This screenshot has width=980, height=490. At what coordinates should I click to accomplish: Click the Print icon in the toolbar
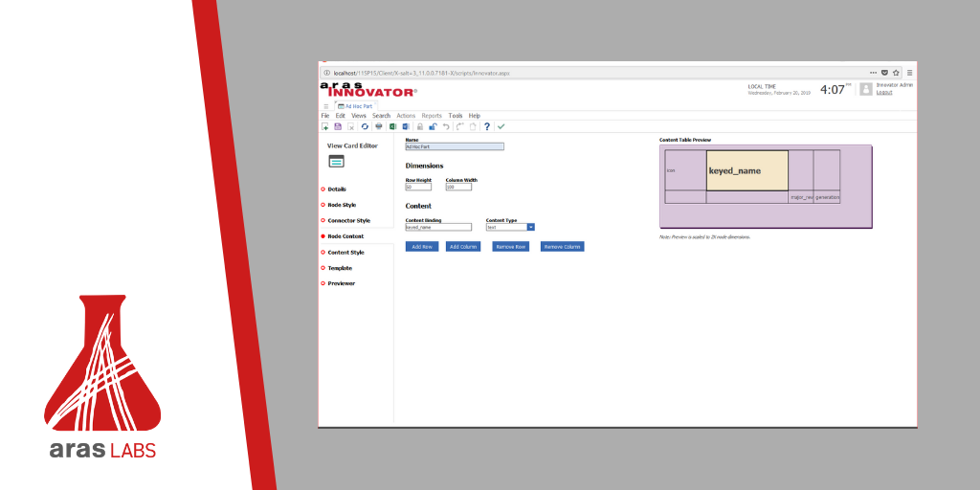click(378, 126)
